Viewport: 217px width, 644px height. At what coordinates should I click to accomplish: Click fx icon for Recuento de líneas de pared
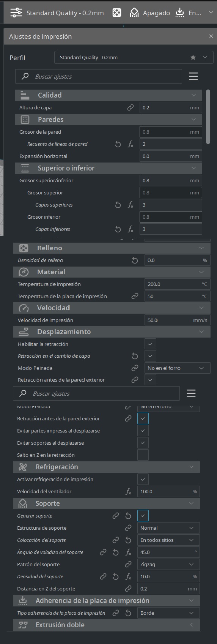coord(131,144)
